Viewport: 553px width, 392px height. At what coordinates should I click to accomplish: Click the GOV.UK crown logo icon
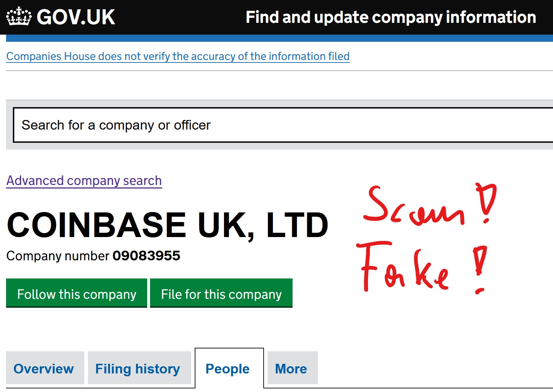(x=19, y=17)
